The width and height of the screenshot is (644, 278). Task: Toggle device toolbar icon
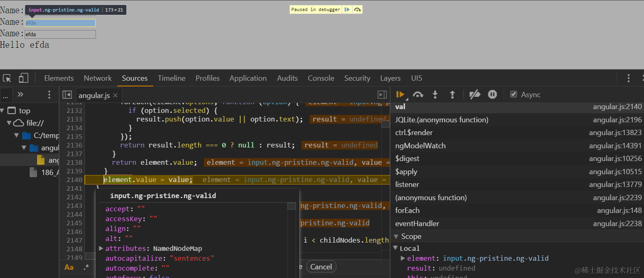pyautogui.click(x=23, y=78)
